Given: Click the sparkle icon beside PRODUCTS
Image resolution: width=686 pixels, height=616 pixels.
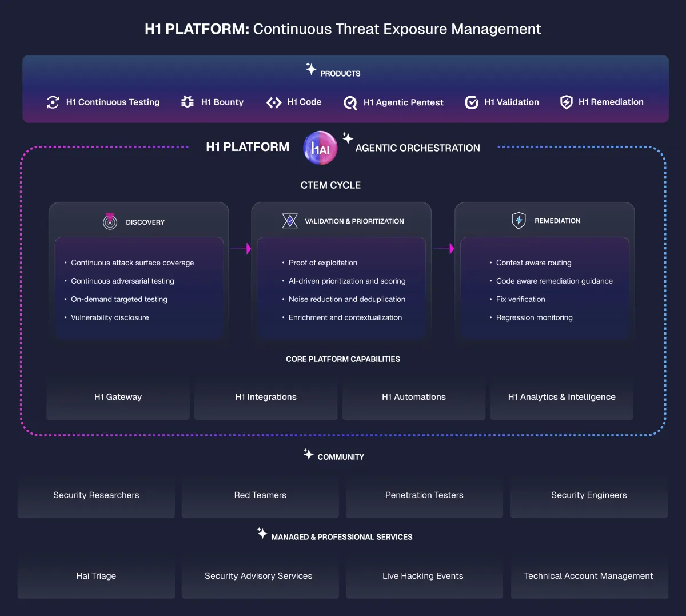Looking at the screenshot, I should (x=310, y=69).
